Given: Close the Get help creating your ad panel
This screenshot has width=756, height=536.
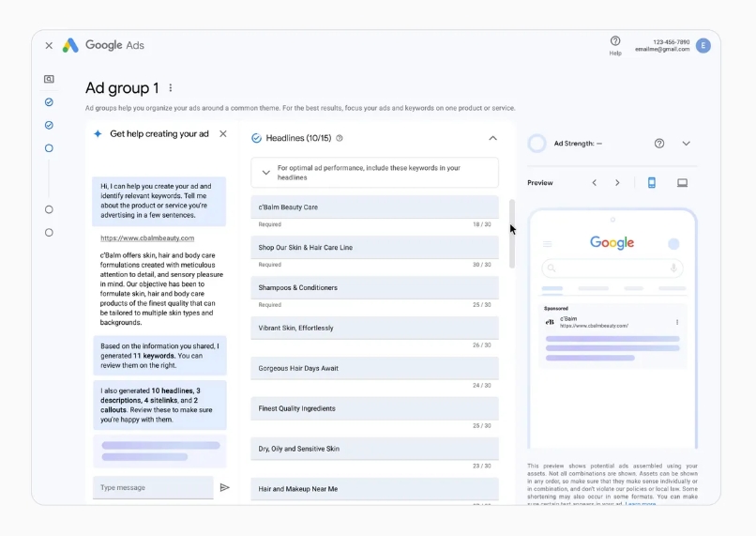Looking at the screenshot, I should point(222,133).
